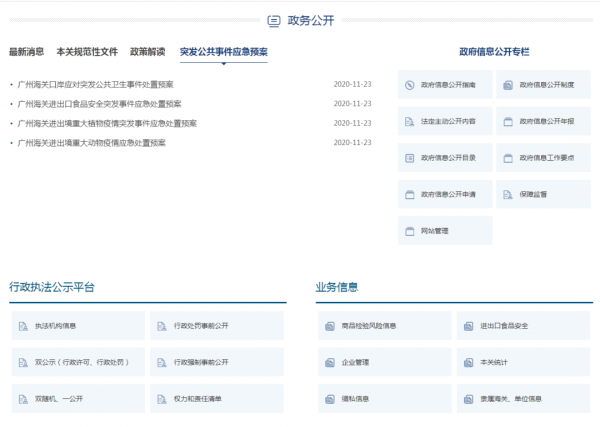Select the 政策解读 tab
The image size is (600, 427).
147,52
